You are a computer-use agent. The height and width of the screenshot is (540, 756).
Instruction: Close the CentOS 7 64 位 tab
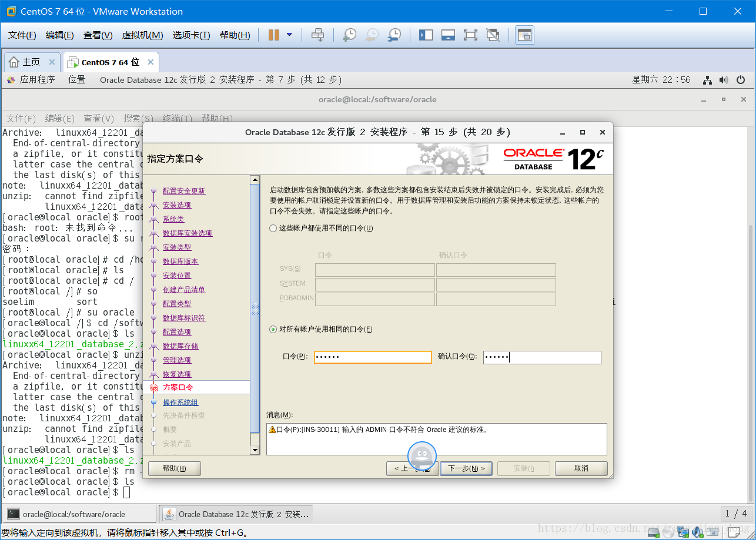point(150,62)
